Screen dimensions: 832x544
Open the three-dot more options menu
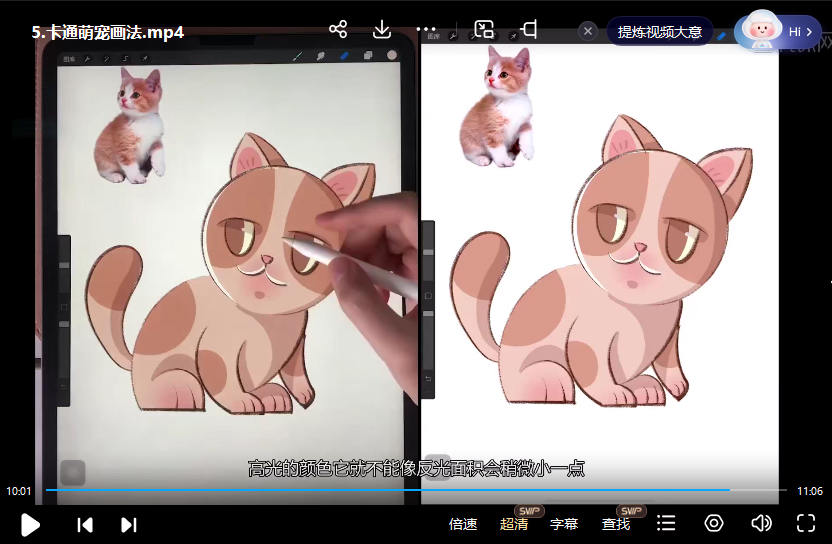(x=426, y=29)
